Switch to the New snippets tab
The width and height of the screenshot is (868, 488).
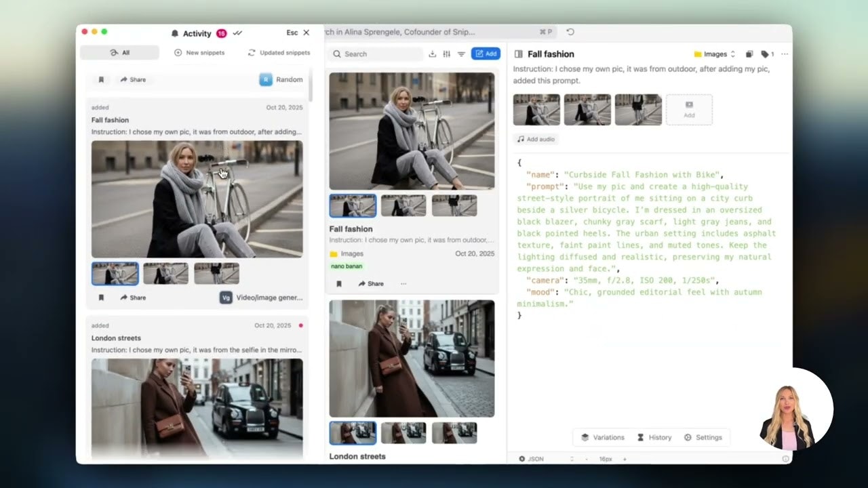pyautogui.click(x=200, y=52)
